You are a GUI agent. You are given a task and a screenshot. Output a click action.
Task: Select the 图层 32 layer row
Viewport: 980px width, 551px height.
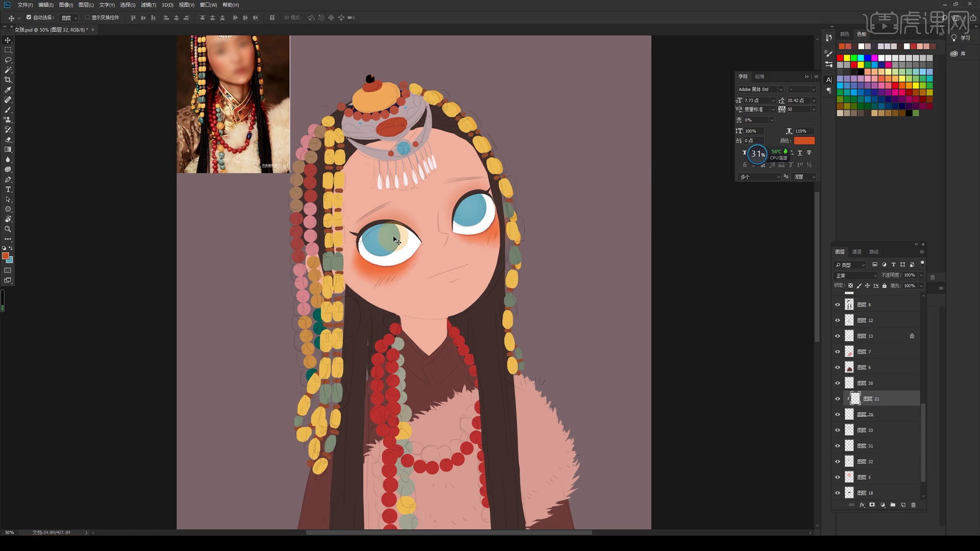click(x=881, y=462)
